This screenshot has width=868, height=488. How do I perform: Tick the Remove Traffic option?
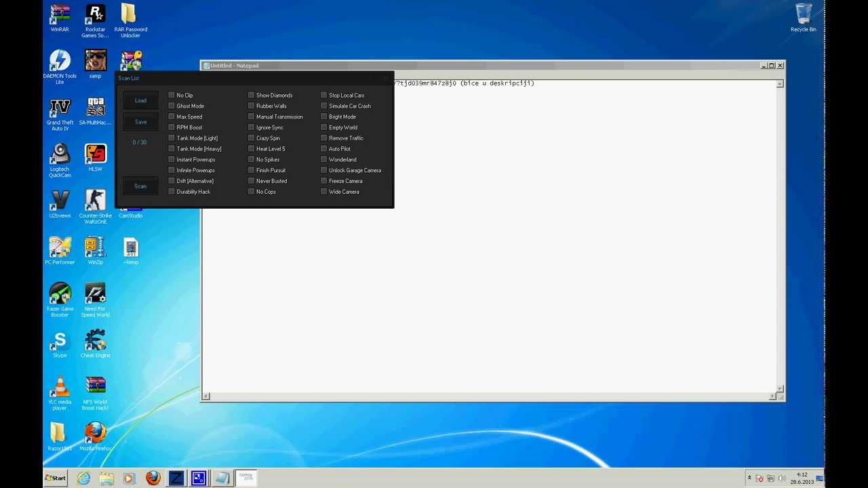click(323, 138)
